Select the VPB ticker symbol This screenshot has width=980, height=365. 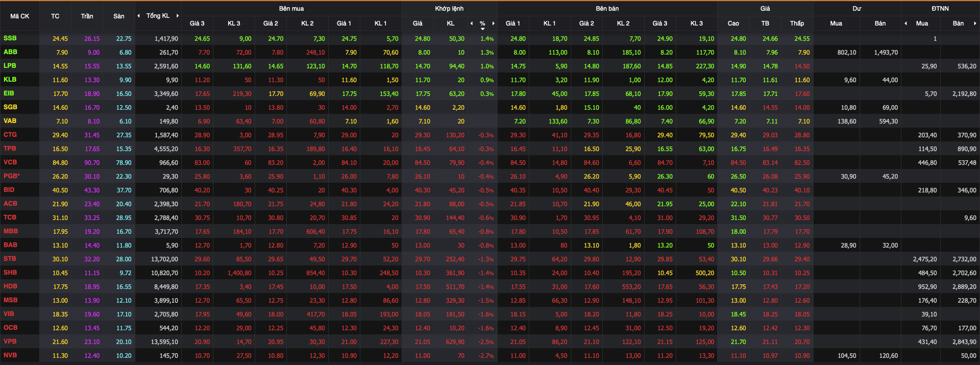pos(10,342)
